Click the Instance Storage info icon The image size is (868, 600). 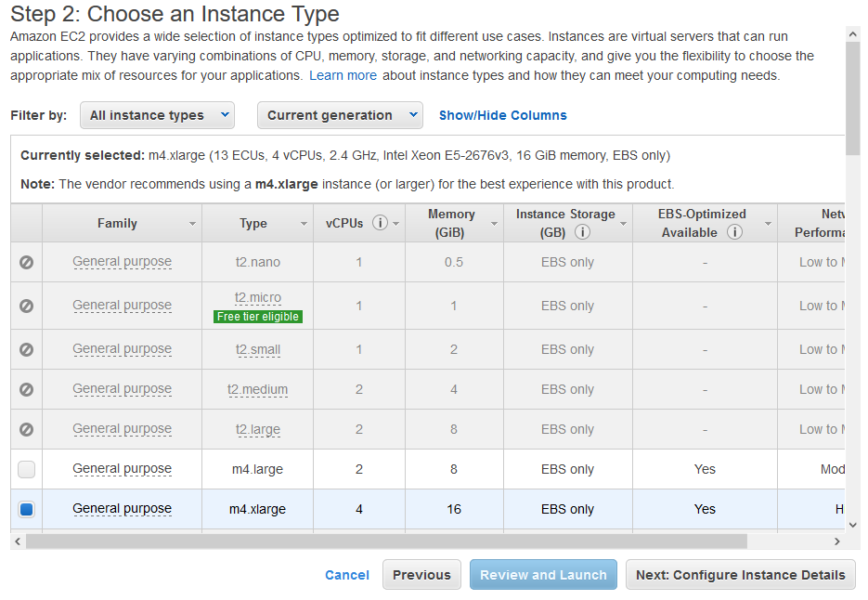click(582, 232)
